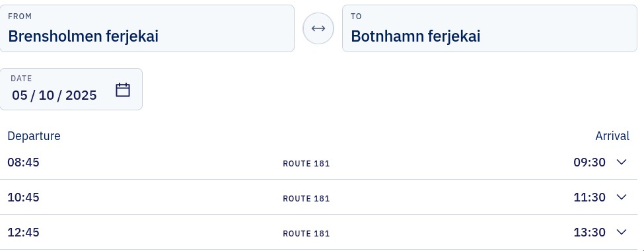The width and height of the screenshot is (644, 251).
Task: Select the 08:45 departure time
Action: click(23, 162)
